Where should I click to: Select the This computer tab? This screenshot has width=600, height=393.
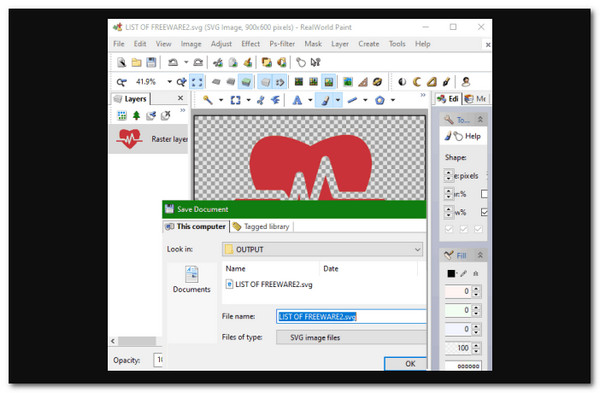[196, 227]
